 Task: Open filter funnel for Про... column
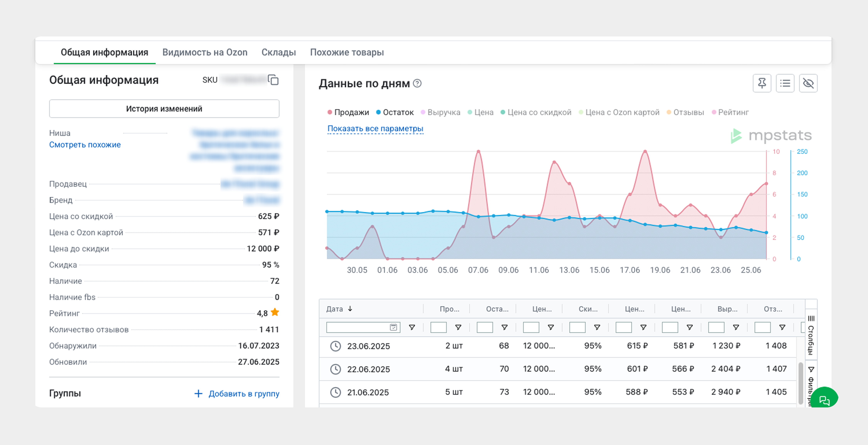[x=458, y=327]
